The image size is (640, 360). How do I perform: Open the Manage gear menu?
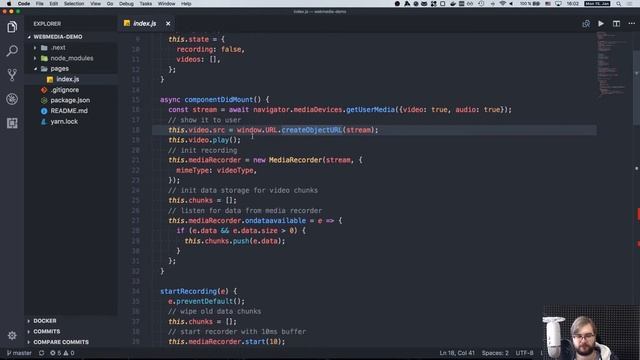click(12, 336)
